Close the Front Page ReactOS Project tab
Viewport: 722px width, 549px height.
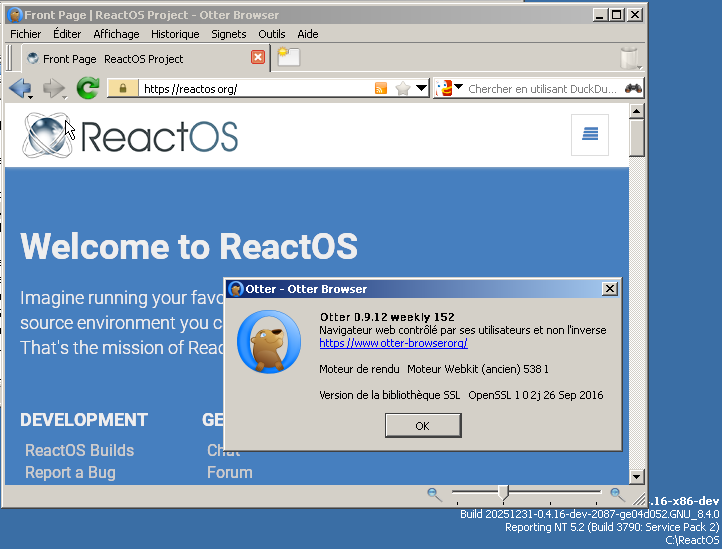[258, 58]
